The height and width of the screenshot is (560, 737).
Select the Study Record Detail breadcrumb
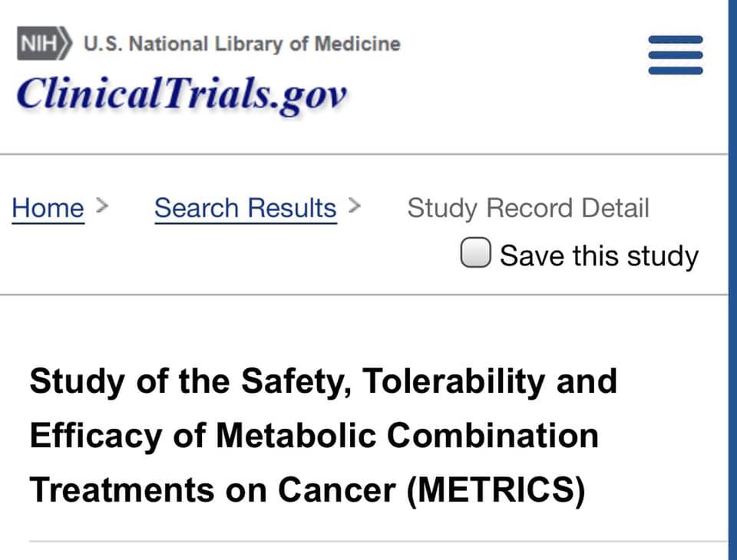(528, 208)
